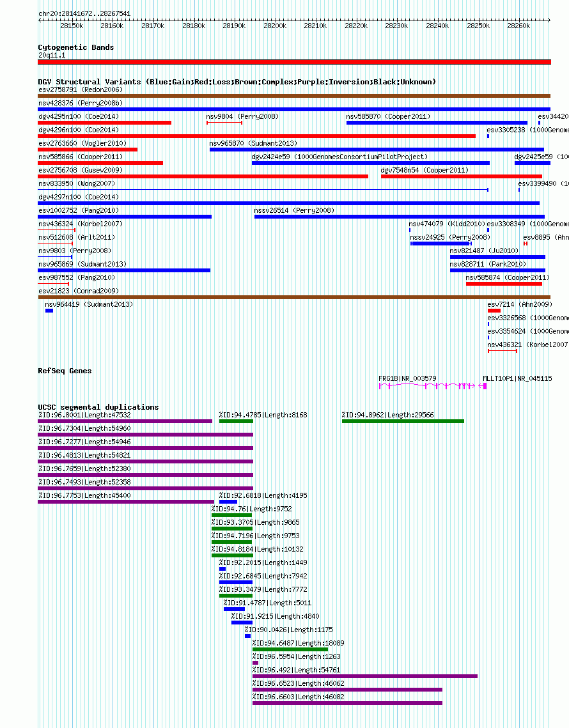Select nsv585870 (Cooper2011) gain variant
Screen dimensions: 569x728
pos(437,123)
